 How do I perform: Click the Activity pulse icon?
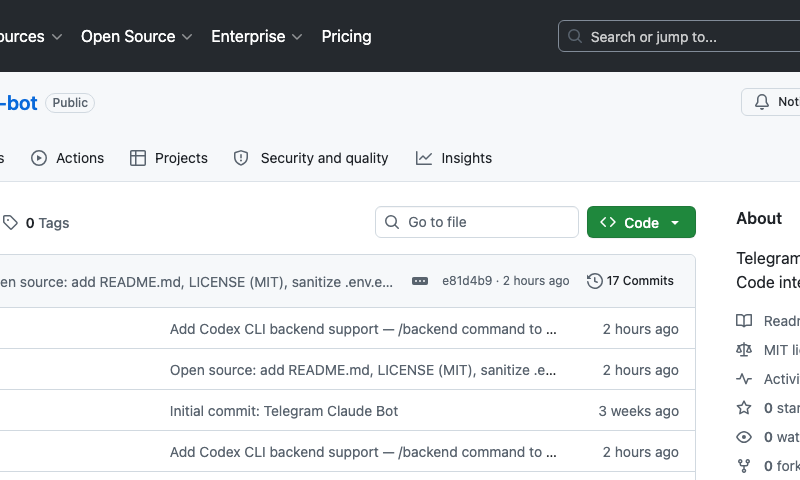pyautogui.click(x=744, y=379)
